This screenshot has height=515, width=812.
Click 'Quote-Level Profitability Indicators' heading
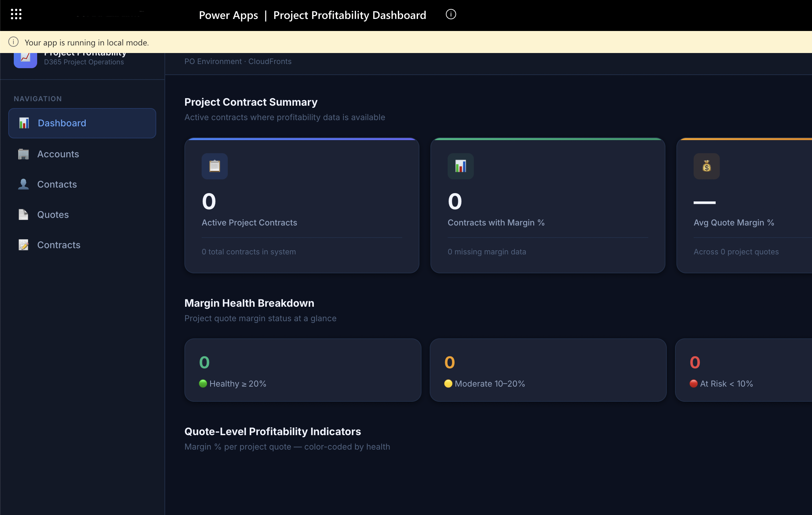(273, 432)
